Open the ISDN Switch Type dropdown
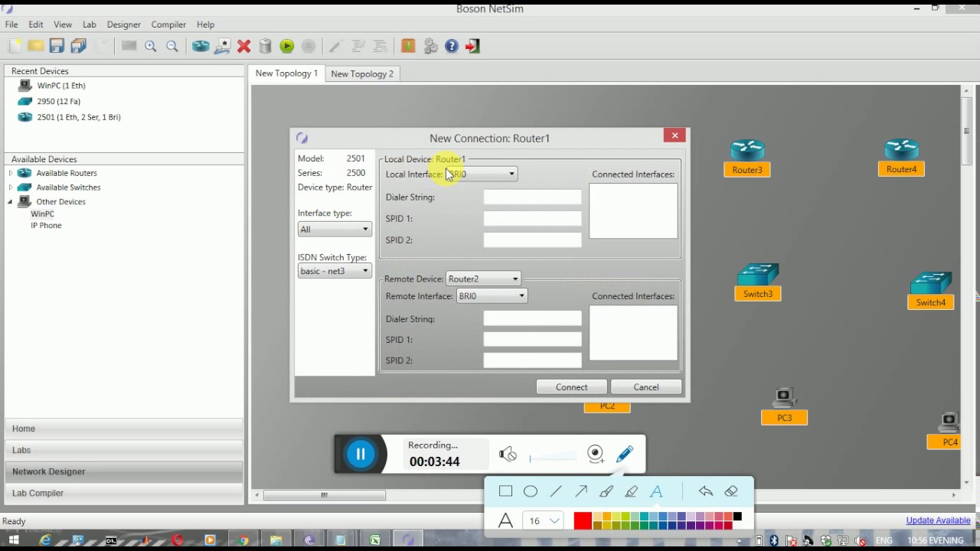 [335, 272]
